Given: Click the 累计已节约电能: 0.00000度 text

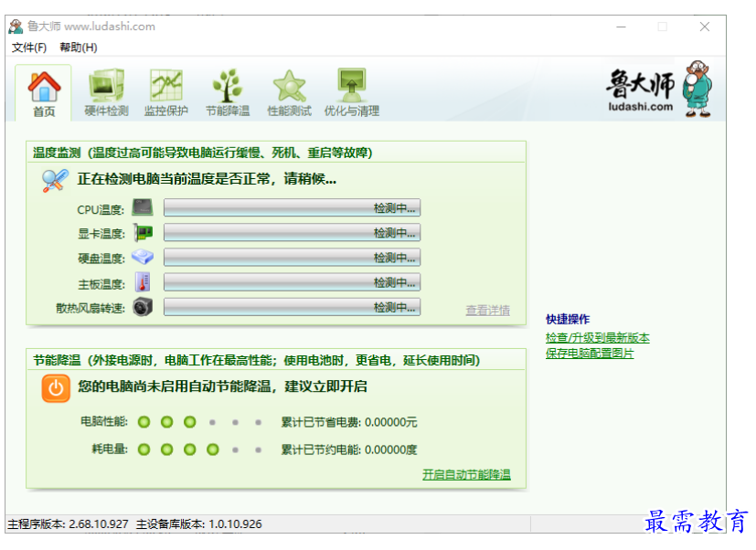Looking at the screenshot, I should (349, 450).
